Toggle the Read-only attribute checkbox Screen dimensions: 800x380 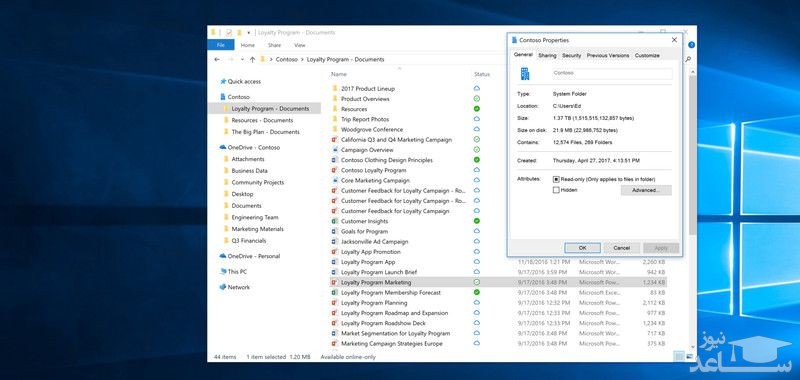tap(556, 180)
